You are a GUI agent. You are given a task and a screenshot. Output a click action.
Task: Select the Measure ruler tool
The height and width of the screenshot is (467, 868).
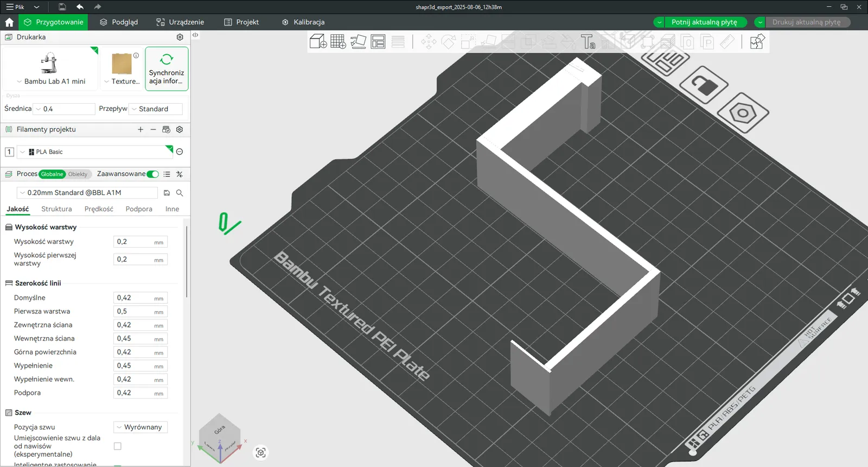tap(727, 42)
